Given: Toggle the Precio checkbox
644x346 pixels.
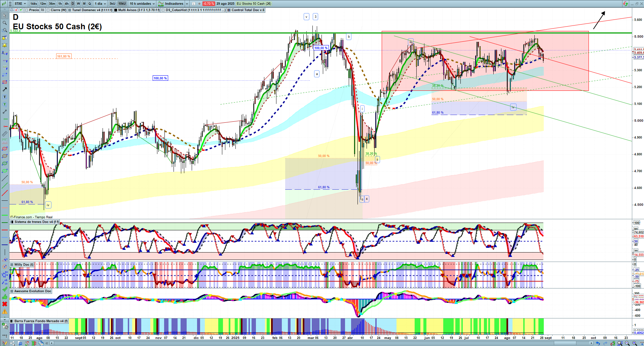Looking at the screenshot, I should click(x=27, y=10).
